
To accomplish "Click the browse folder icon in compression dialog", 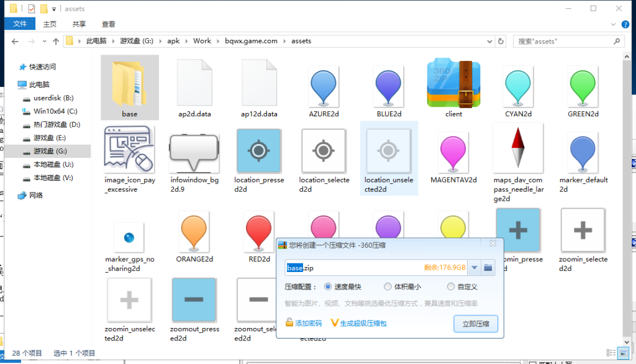I will [x=489, y=267].
